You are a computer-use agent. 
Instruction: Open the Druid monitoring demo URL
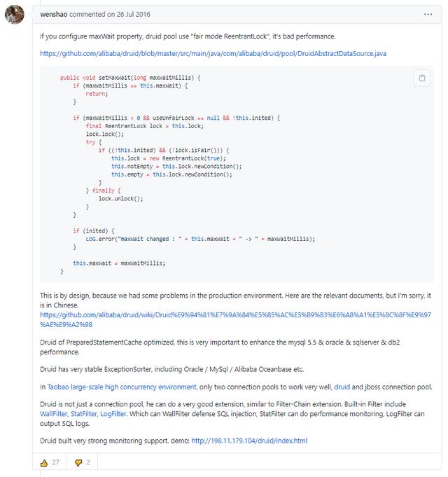click(248, 441)
